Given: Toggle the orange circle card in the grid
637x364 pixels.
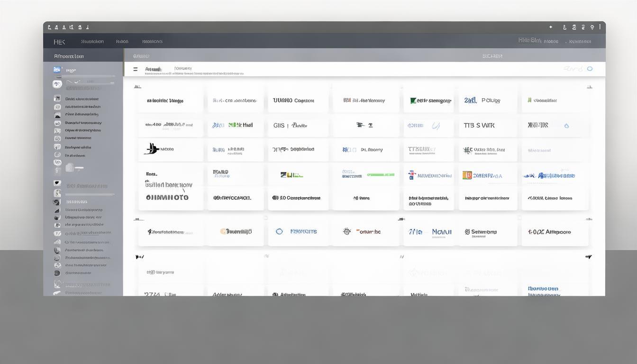Looking at the screenshot, I should (x=223, y=232).
